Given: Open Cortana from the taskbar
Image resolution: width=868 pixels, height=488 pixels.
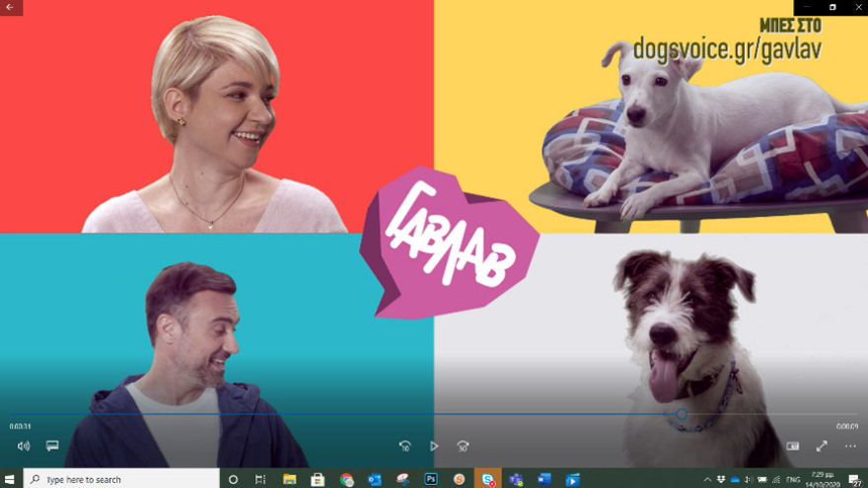Looking at the screenshot, I should pos(233,479).
